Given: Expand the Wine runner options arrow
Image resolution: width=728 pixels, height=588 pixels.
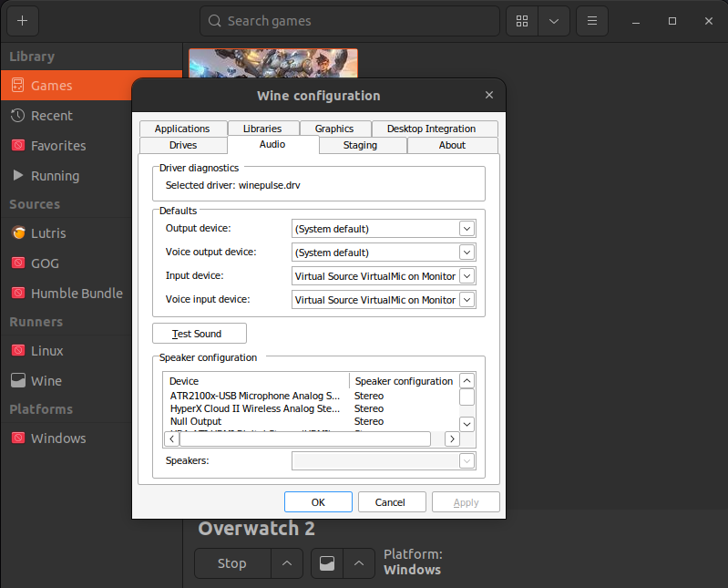Looking at the screenshot, I should pyautogui.click(x=359, y=563).
